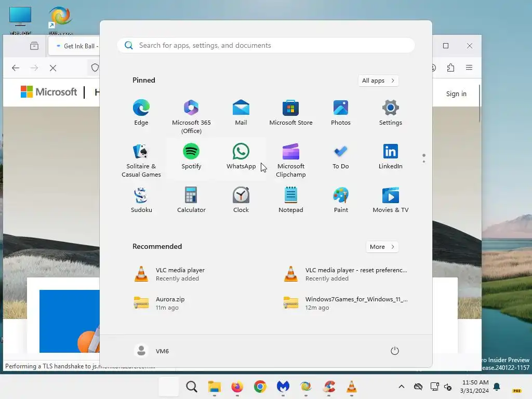Open Firefox View tab manager icon
532x399 pixels.
[34, 46]
